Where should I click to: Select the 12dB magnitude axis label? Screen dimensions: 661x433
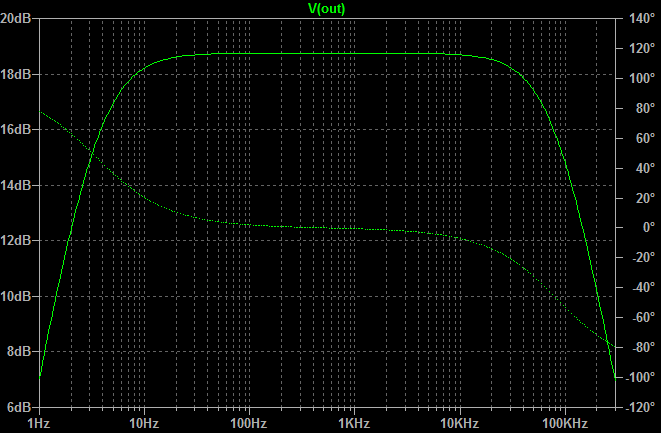pos(16,240)
